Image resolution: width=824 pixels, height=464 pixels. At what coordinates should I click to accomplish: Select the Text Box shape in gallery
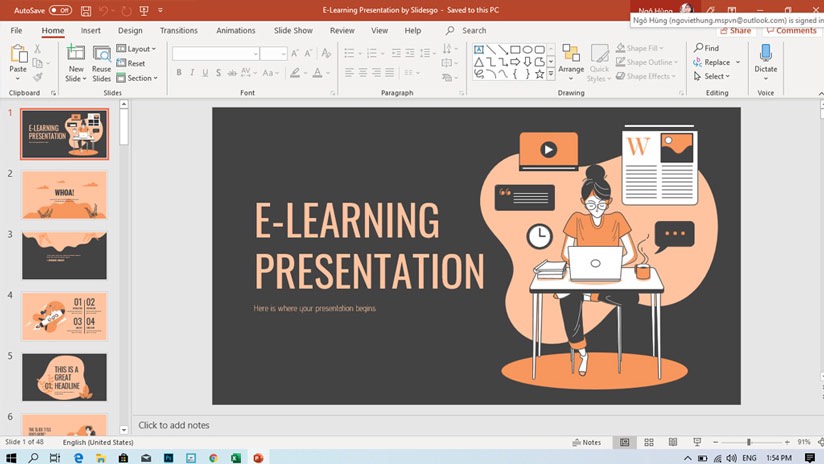click(x=479, y=49)
